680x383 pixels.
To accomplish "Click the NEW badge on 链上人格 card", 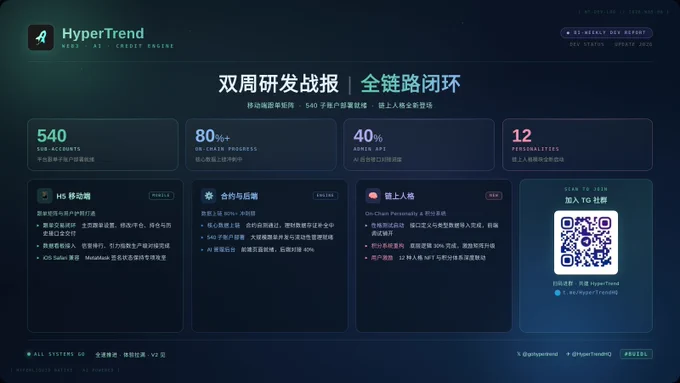I will (x=494, y=196).
